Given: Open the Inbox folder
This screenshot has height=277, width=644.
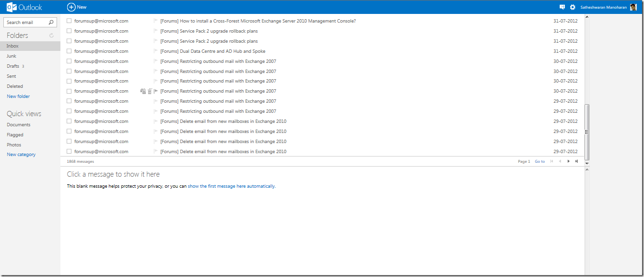Looking at the screenshot, I should click(30, 46).
